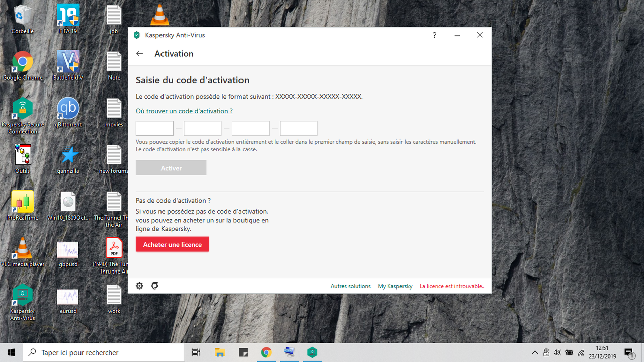Viewport: 644px width, 362px height.
Task: Open My Kaspersky link
Action: [x=395, y=286]
